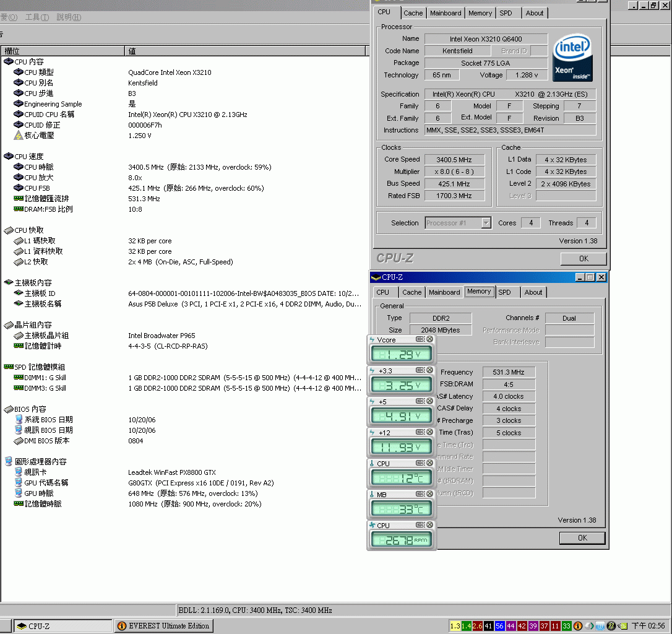Open settings of the +5 gadget

(x=420, y=401)
